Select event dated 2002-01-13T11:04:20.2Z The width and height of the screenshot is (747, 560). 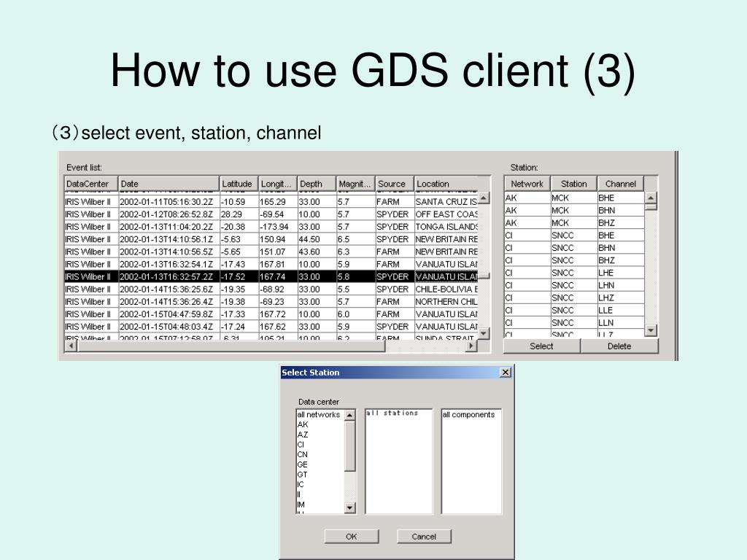tap(271, 227)
